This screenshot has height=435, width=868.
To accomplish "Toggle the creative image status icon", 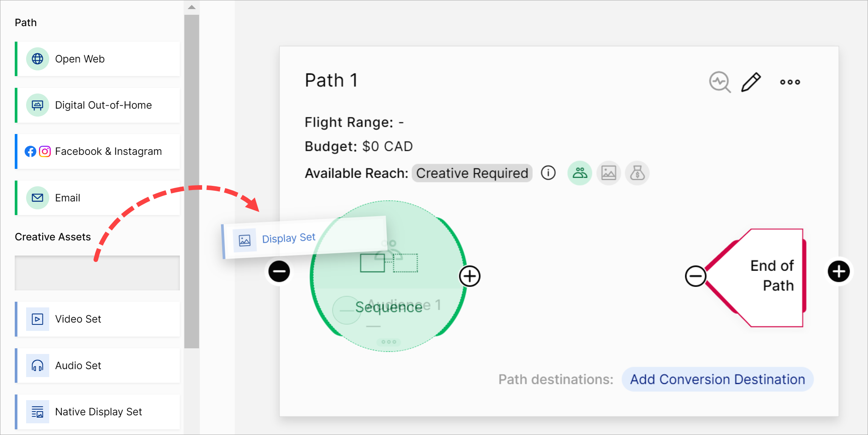I will [609, 173].
